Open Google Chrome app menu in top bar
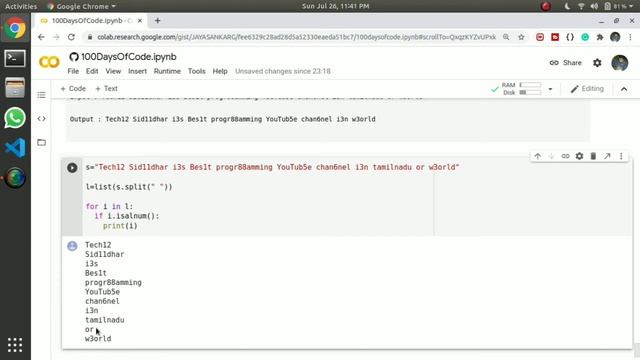This screenshot has width=640, height=360. [81, 6]
